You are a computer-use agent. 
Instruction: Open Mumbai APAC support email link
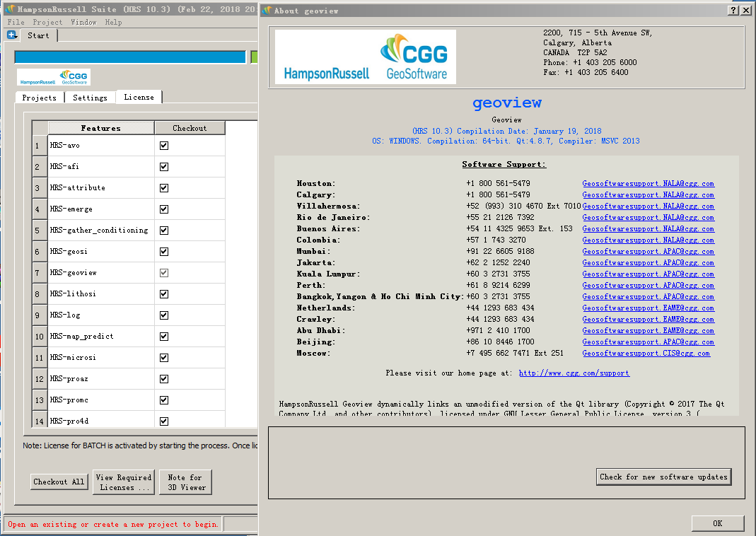point(648,251)
